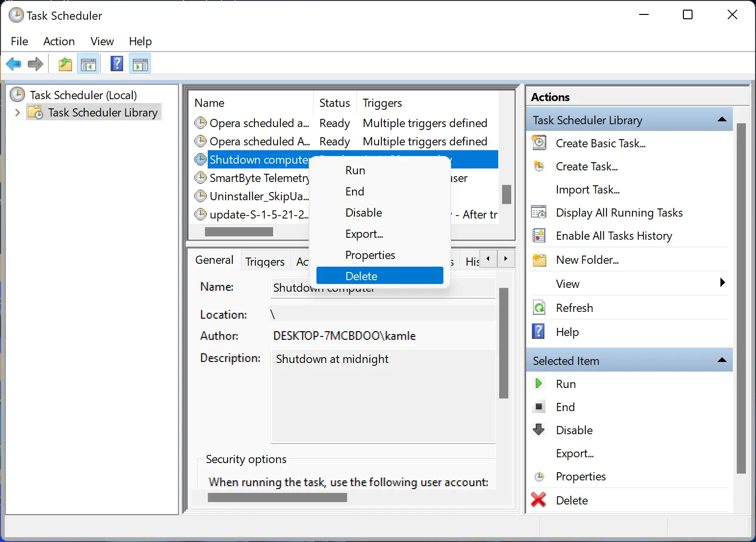Viewport: 756px width, 542px height.
Task: Click the task list horizontal scrollbar thumb
Action: [x=239, y=232]
